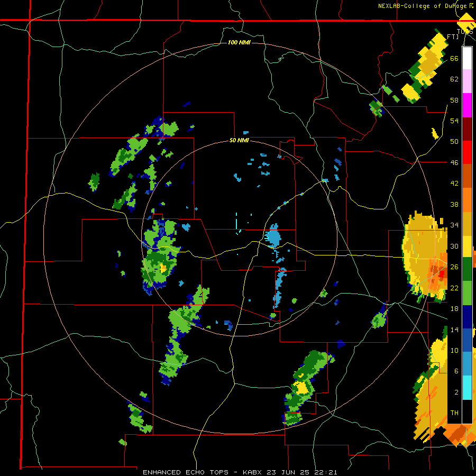Click the legend value 14
The width and height of the screenshot is (476, 476).
pos(454,329)
